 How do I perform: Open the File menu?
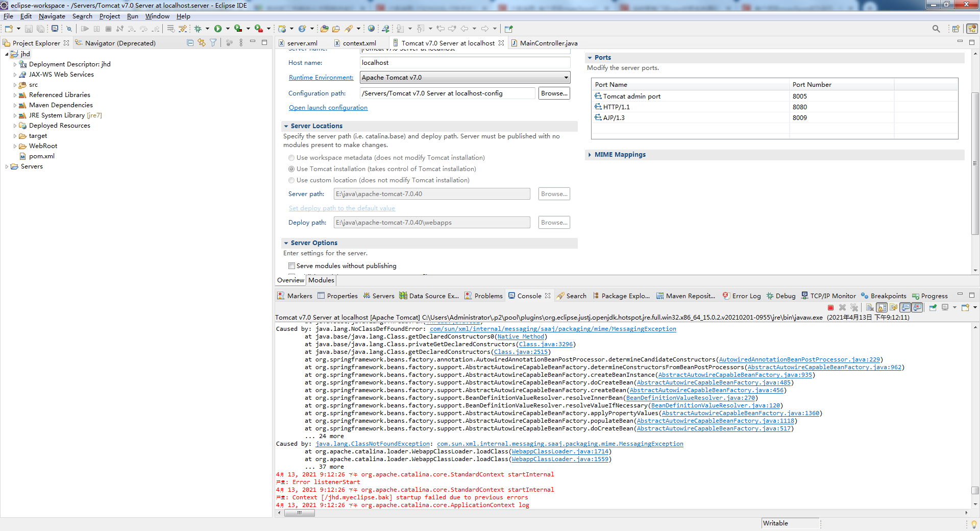[8, 16]
